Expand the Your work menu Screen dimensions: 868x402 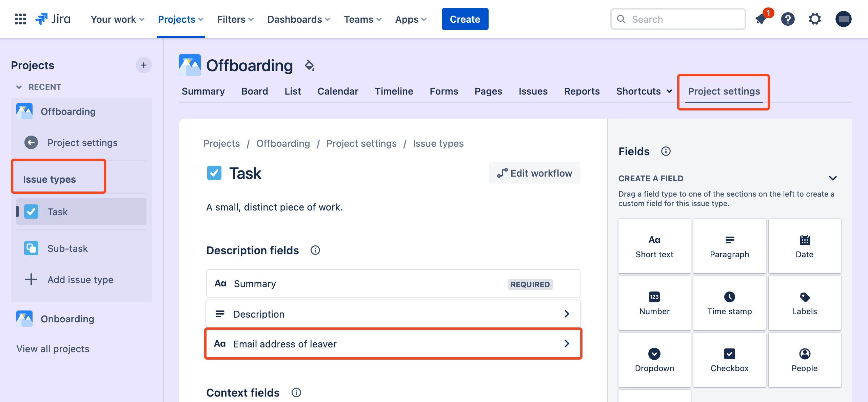(x=117, y=19)
